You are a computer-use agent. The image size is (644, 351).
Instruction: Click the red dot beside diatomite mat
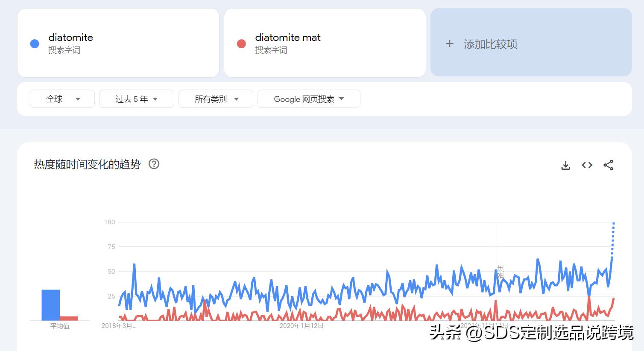coord(241,44)
